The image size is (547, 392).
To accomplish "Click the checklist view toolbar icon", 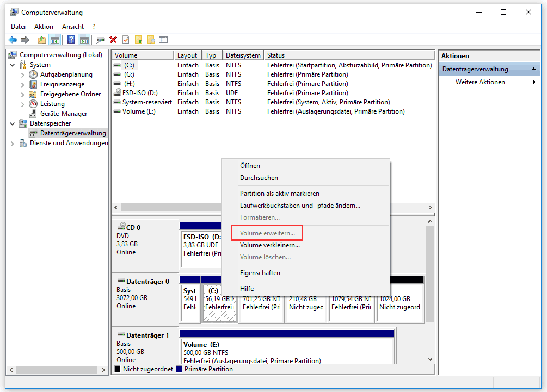I will click(163, 40).
